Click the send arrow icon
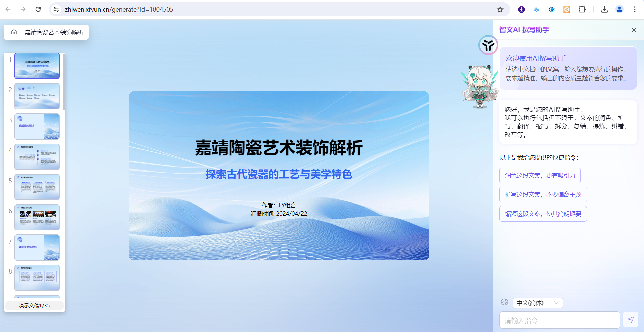Image resolution: width=644 pixels, height=332 pixels. 630,320
